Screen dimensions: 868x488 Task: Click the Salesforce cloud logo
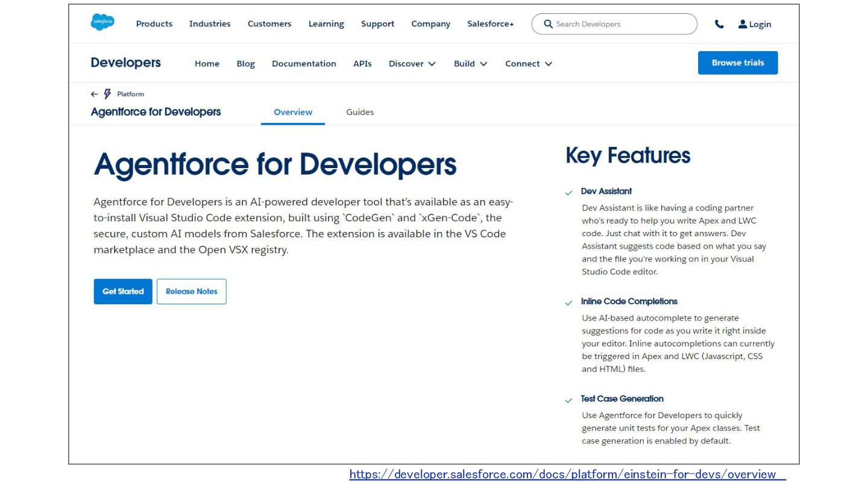tap(102, 23)
